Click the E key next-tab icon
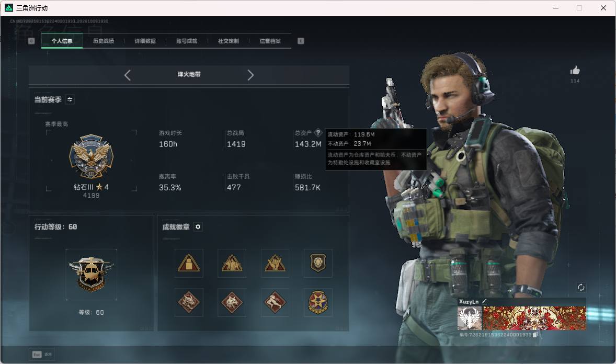 (x=301, y=41)
